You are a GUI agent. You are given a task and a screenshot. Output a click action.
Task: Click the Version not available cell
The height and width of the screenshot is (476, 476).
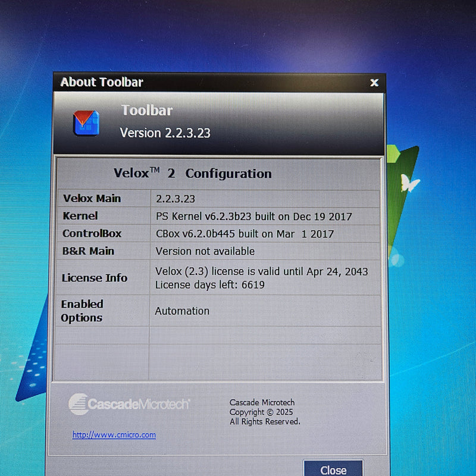pos(205,251)
